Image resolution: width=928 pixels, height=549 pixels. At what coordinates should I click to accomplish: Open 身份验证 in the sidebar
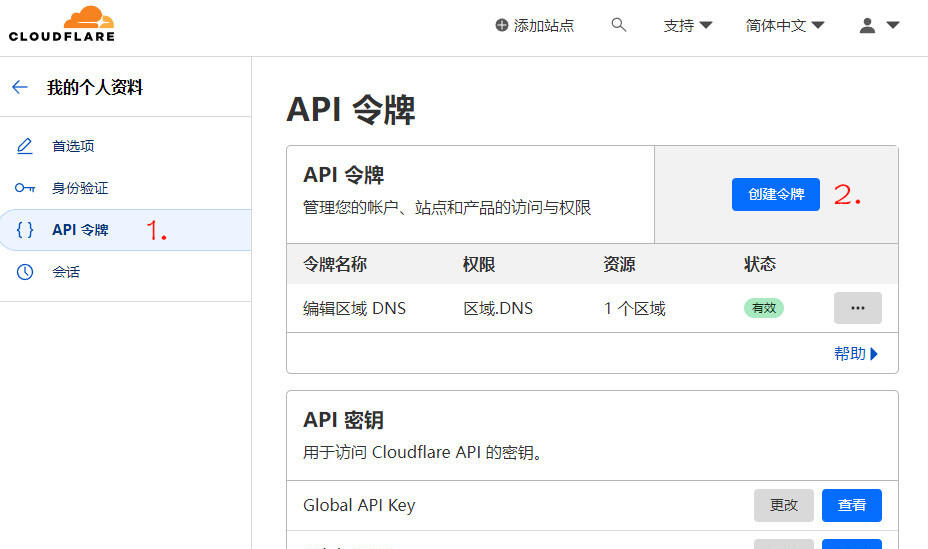(80, 188)
